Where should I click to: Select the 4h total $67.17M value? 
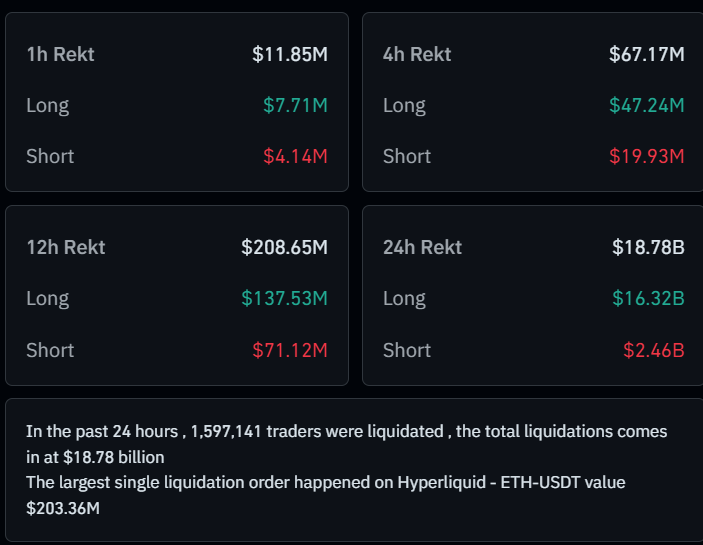pos(646,54)
